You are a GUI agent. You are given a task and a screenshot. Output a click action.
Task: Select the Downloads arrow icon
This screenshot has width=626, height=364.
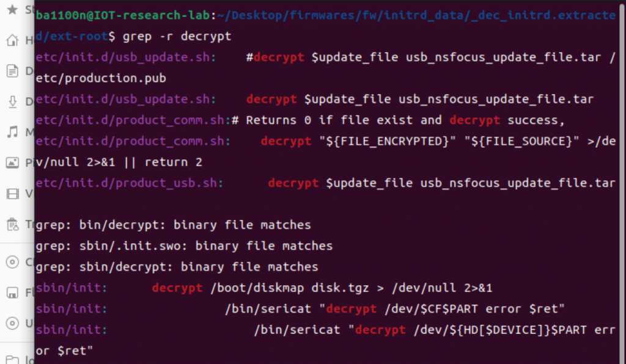12,101
